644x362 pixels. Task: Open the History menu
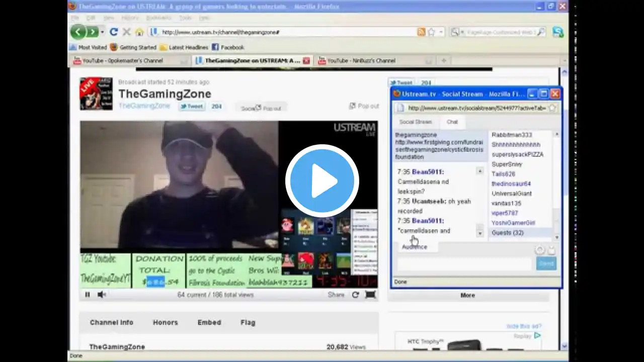pos(130,18)
